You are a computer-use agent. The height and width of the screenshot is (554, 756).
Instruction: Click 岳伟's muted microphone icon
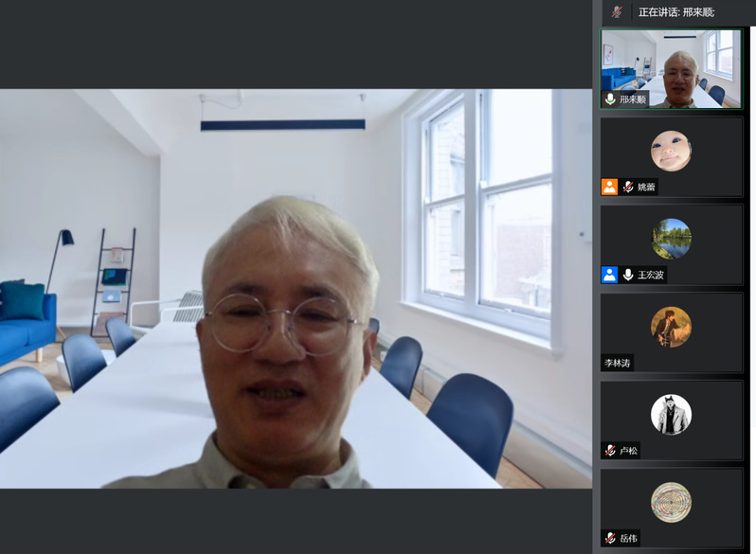click(610, 538)
